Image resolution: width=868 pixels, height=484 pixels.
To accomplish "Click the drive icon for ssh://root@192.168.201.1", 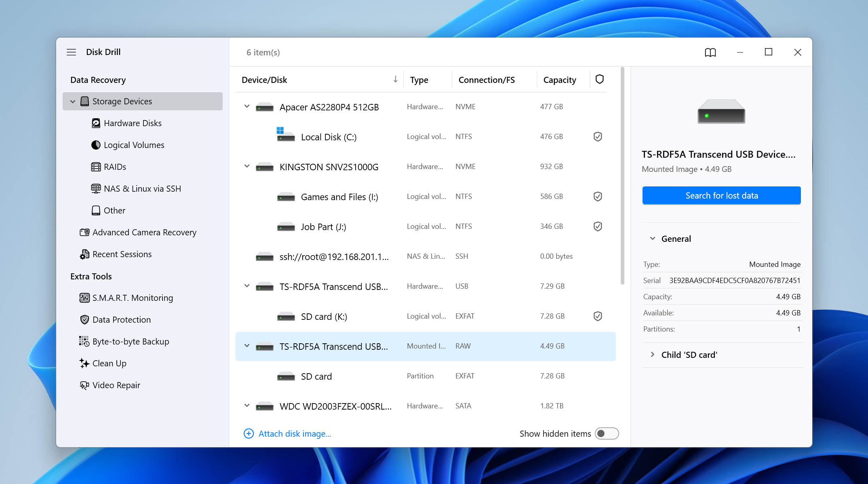I will pos(265,257).
